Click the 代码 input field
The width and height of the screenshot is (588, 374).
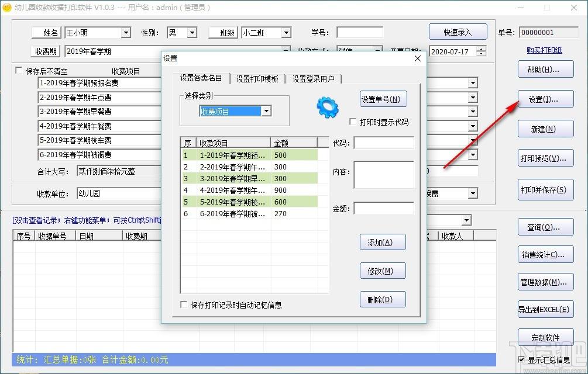pos(384,143)
